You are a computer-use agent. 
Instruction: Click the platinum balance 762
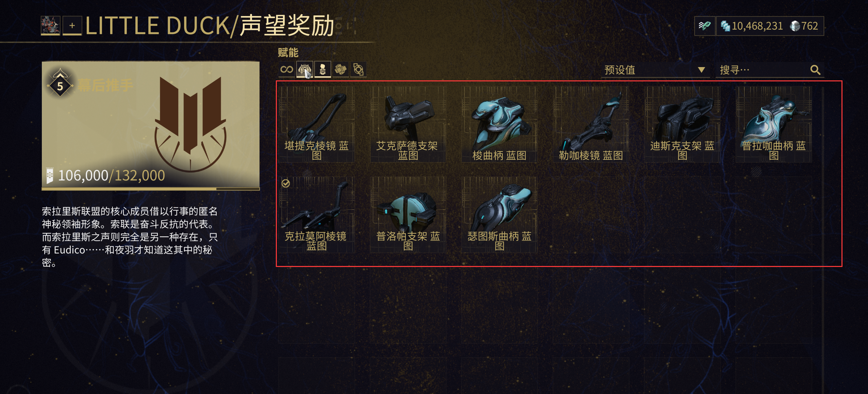(x=804, y=26)
